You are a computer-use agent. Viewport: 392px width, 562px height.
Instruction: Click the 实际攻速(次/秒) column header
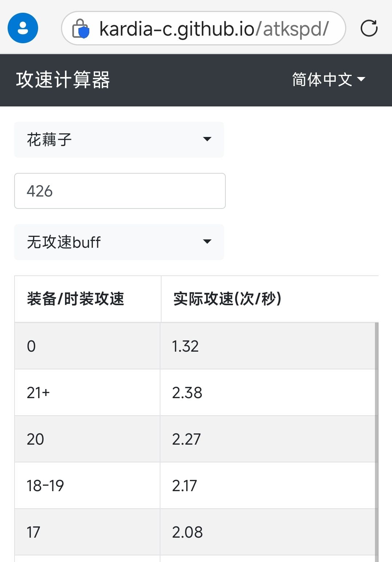coord(227,299)
